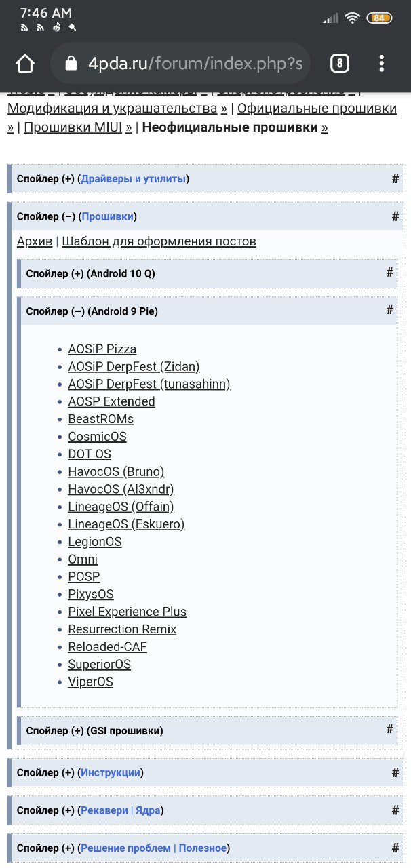Open Chrome three-dot overflow menu
This screenshot has height=868, width=411.
click(382, 64)
